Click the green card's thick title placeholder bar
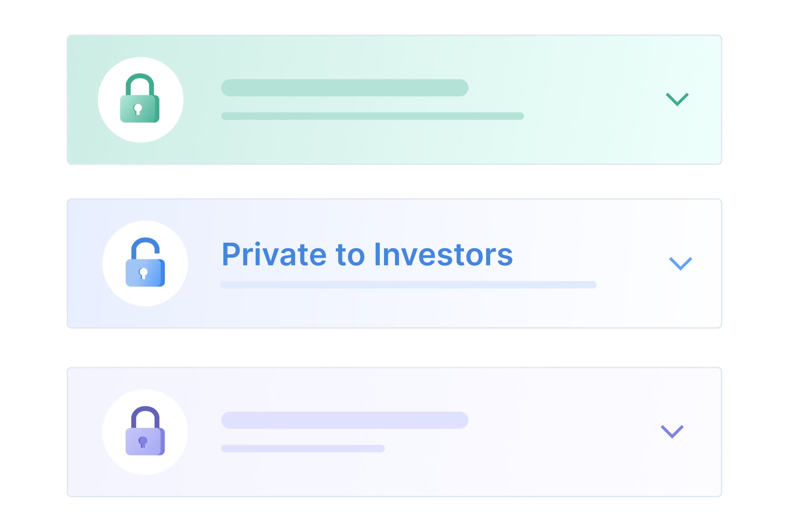 pos(345,88)
